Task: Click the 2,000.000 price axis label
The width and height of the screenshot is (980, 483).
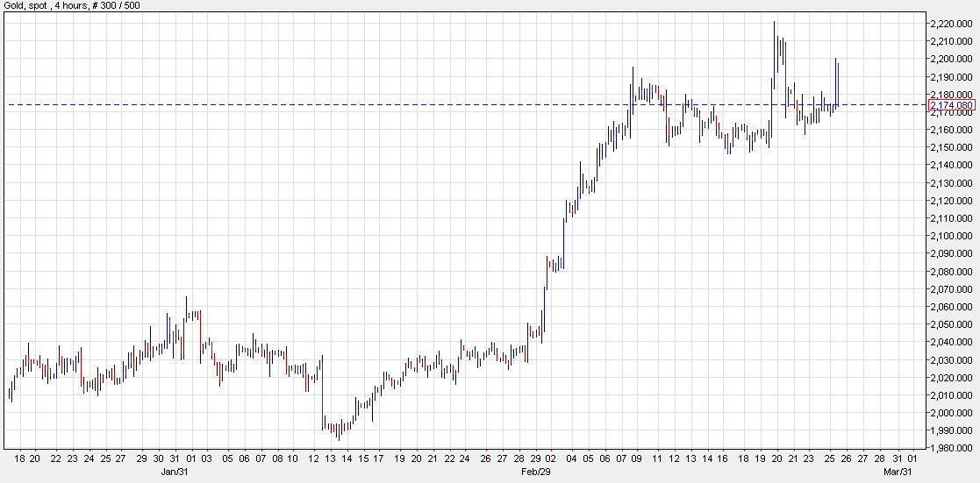Action: (x=951, y=414)
